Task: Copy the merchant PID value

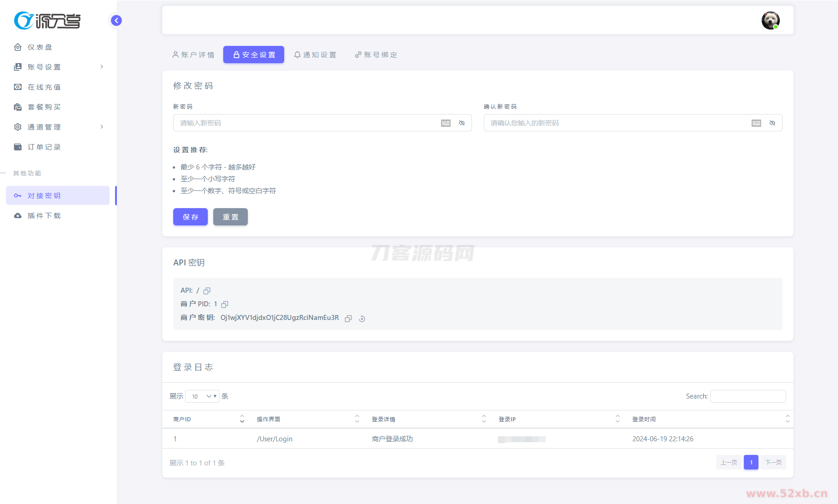Action: click(225, 304)
